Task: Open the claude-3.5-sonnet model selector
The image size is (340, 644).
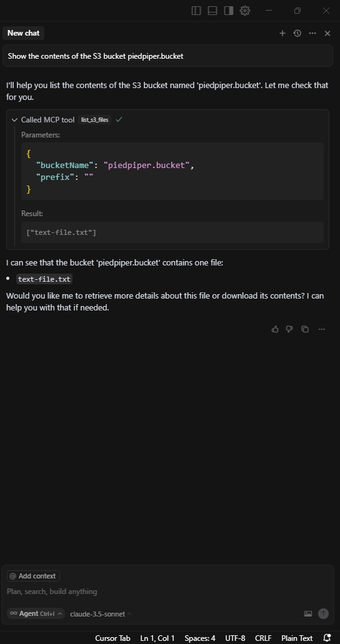Action: tap(101, 614)
